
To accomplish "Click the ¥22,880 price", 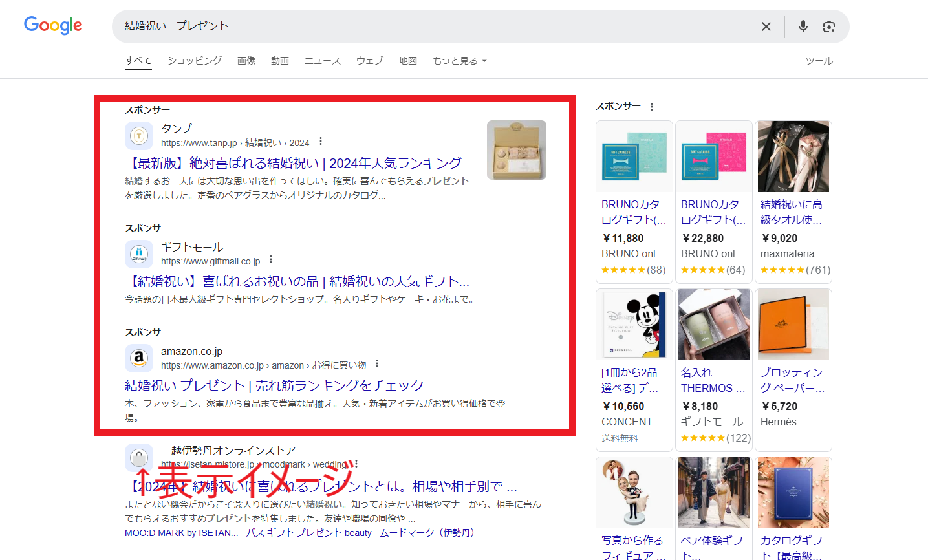I will [703, 238].
